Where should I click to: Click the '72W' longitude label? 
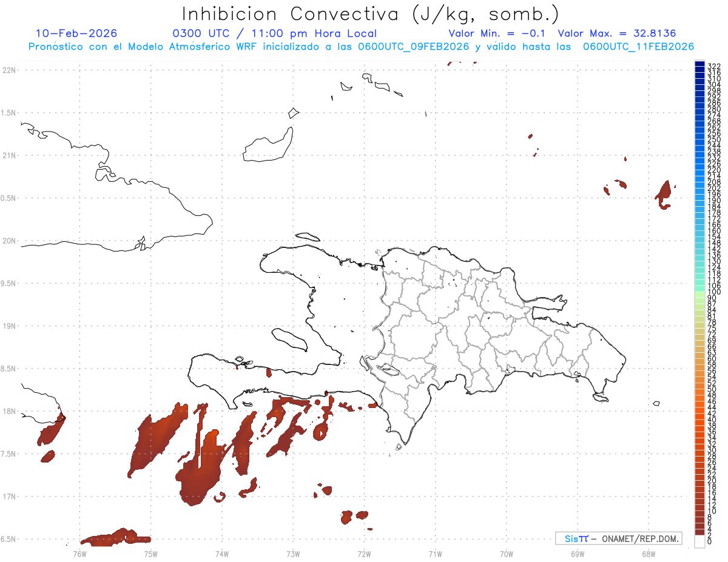point(364,554)
